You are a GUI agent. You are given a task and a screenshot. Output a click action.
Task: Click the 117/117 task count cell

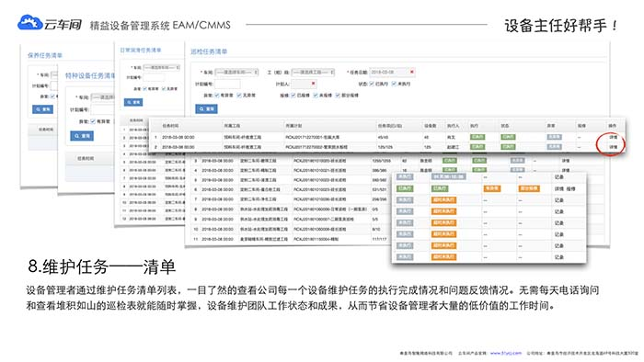(379, 239)
